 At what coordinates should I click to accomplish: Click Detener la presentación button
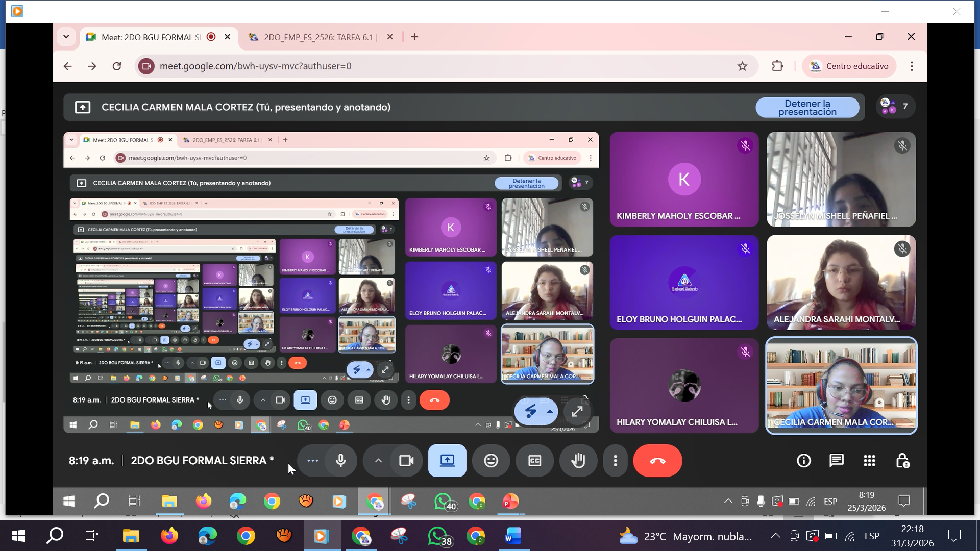(x=807, y=108)
